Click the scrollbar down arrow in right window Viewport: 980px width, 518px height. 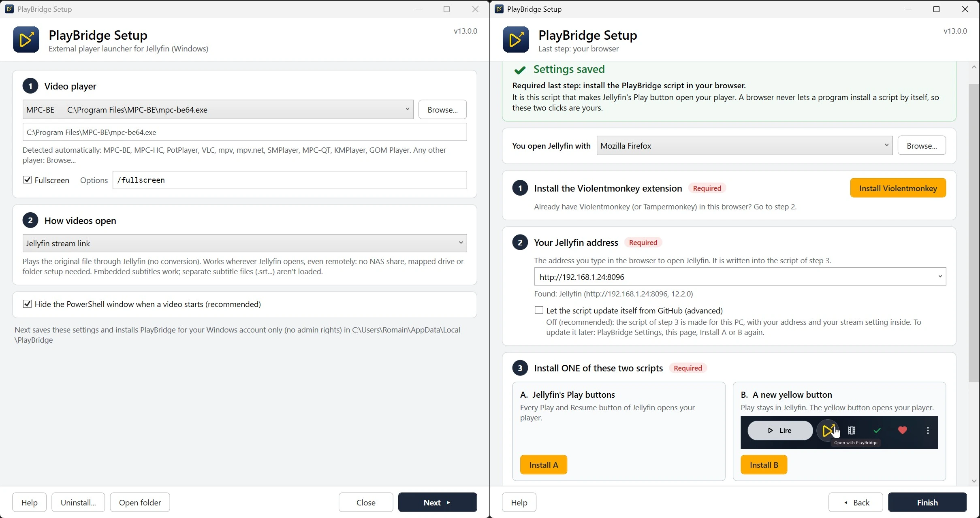pyautogui.click(x=974, y=481)
